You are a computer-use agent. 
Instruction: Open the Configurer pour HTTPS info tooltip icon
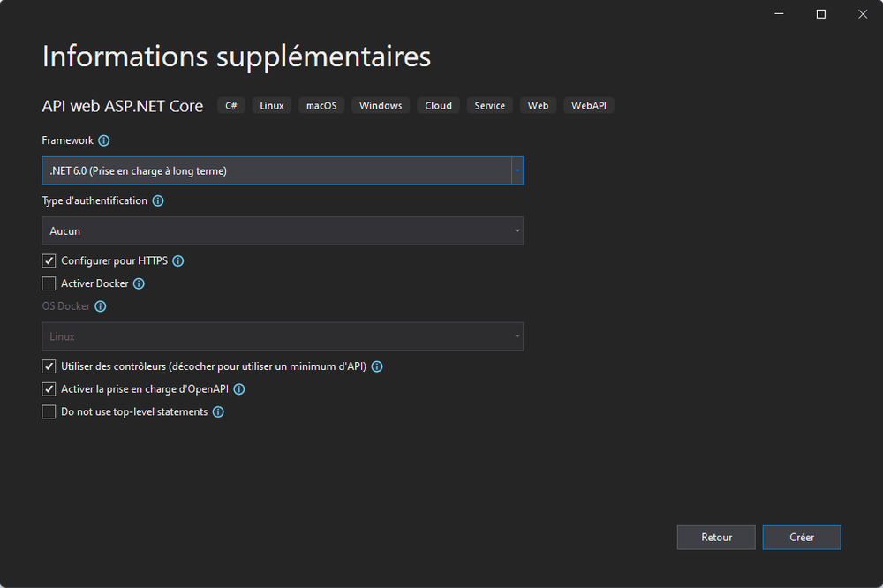click(177, 260)
